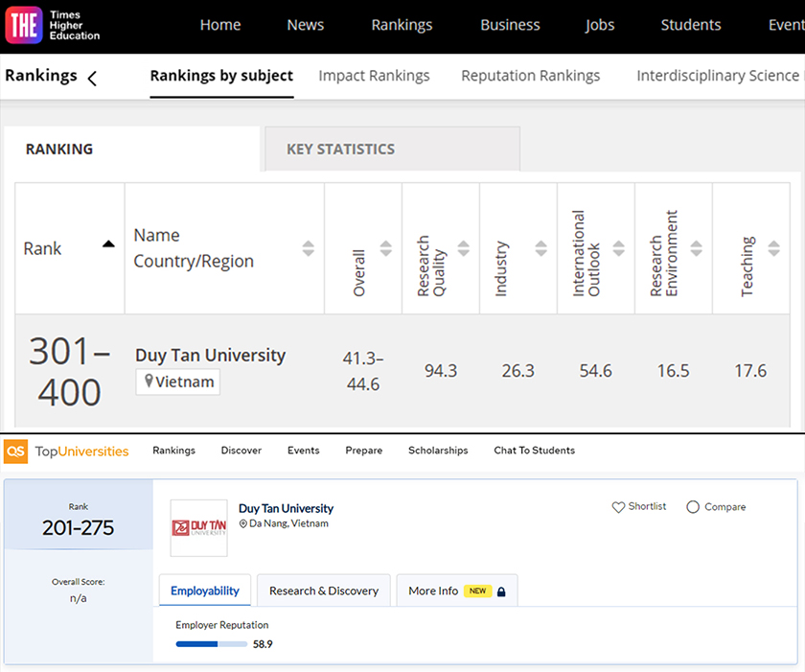The width and height of the screenshot is (805, 672).
Task: Open Scholarships in the QS menu
Action: point(439,451)
